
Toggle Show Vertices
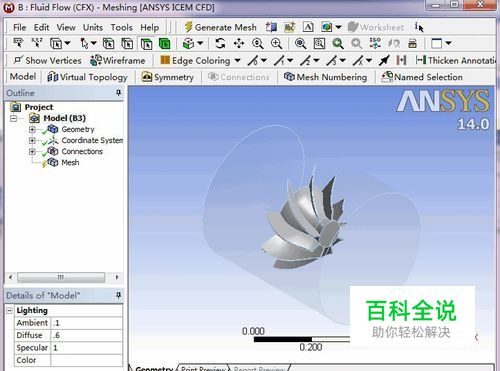(x=47, y=60)
